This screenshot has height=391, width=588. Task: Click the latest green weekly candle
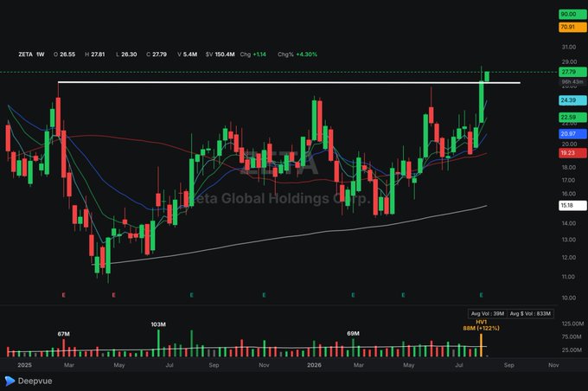[487, 76]
